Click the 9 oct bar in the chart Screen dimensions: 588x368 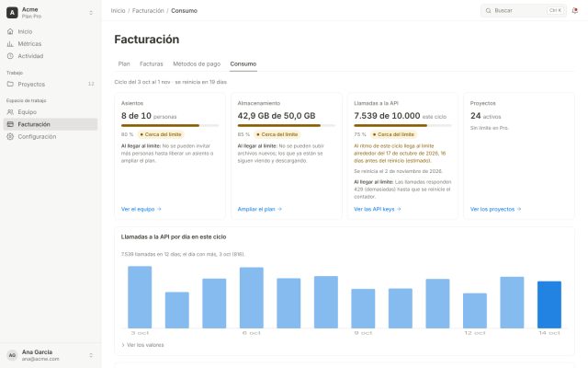pyautogui.click(x=363, y=308)
